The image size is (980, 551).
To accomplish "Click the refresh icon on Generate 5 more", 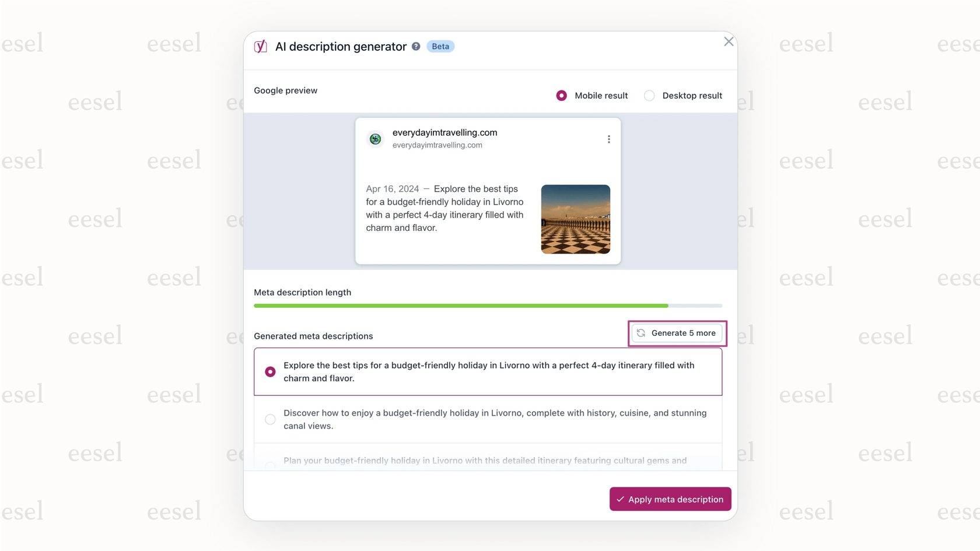I will 641,333.
